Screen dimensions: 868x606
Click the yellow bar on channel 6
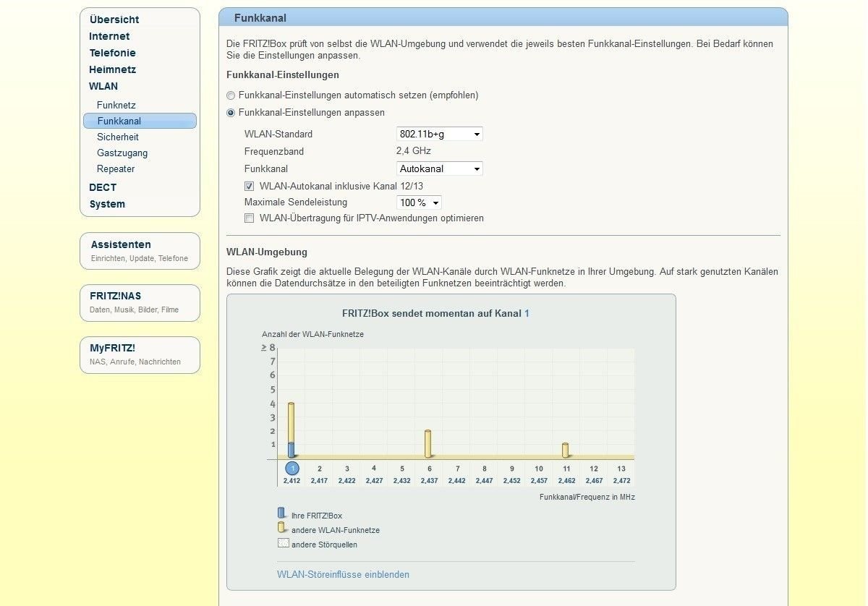[x=428, y=444]
